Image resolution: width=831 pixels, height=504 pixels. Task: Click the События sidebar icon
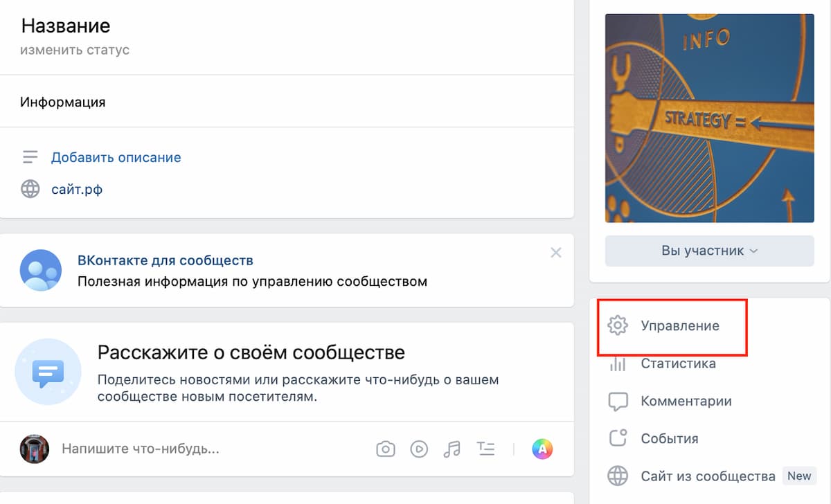pos(617,438)
